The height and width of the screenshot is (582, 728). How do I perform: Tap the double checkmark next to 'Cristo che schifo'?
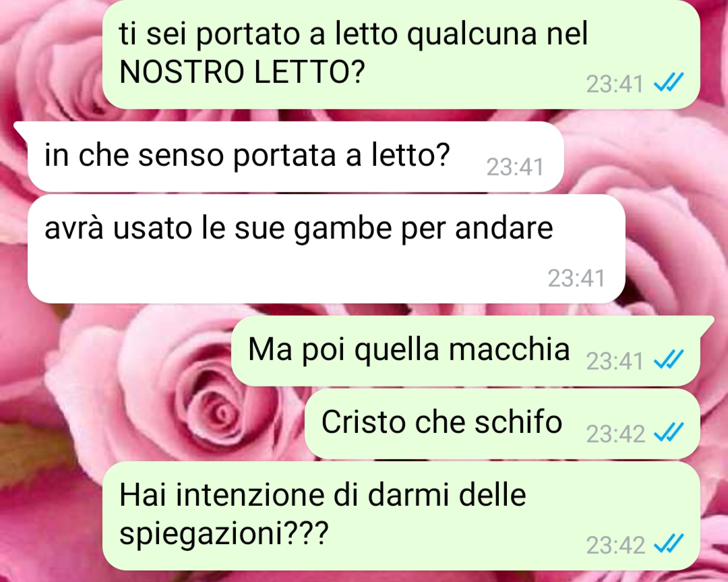(x=669, y=433)
